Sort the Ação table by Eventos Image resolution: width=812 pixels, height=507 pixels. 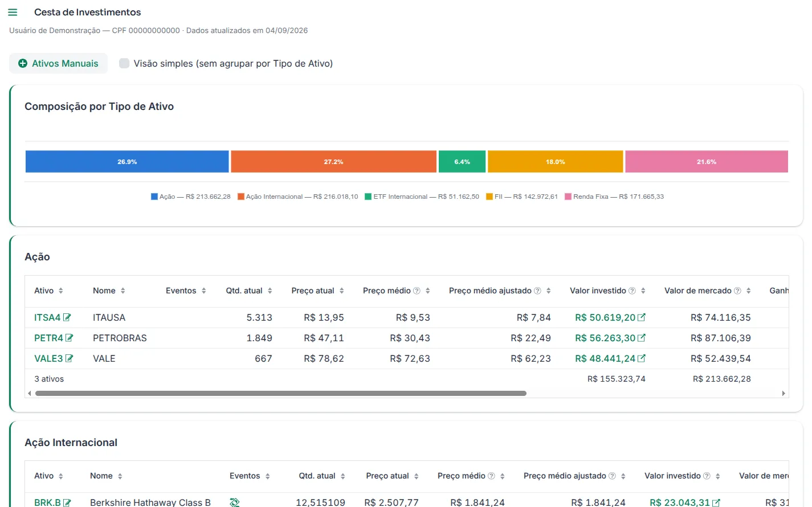(x=203, y=291)
